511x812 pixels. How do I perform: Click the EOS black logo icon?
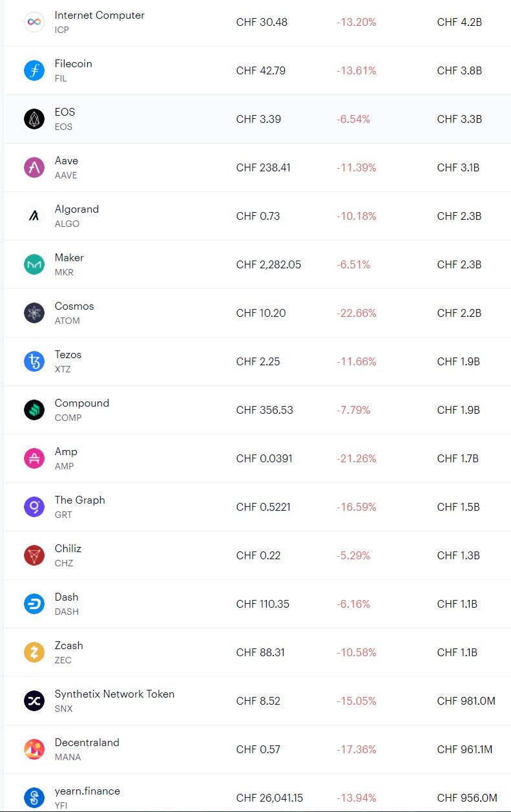(x=34, y=119)
